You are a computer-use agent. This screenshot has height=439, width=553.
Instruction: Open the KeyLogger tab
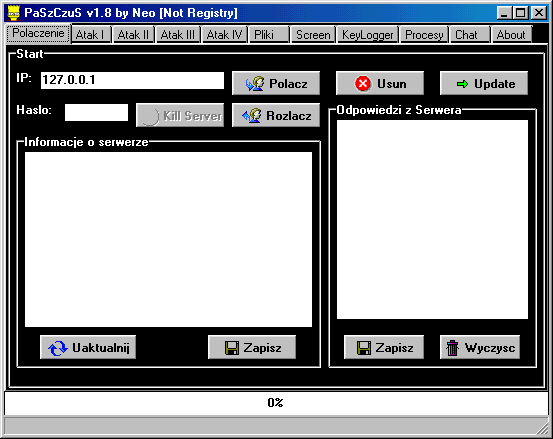point(367,35)
